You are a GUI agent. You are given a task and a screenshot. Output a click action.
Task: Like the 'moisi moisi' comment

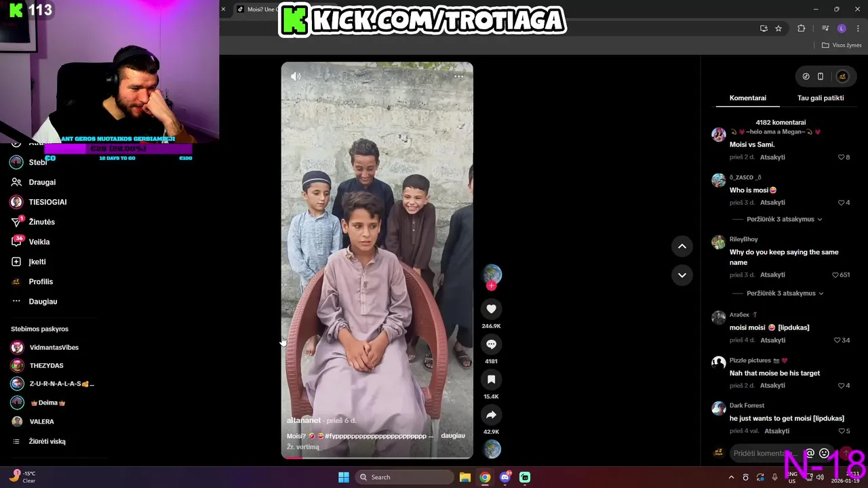837,340
